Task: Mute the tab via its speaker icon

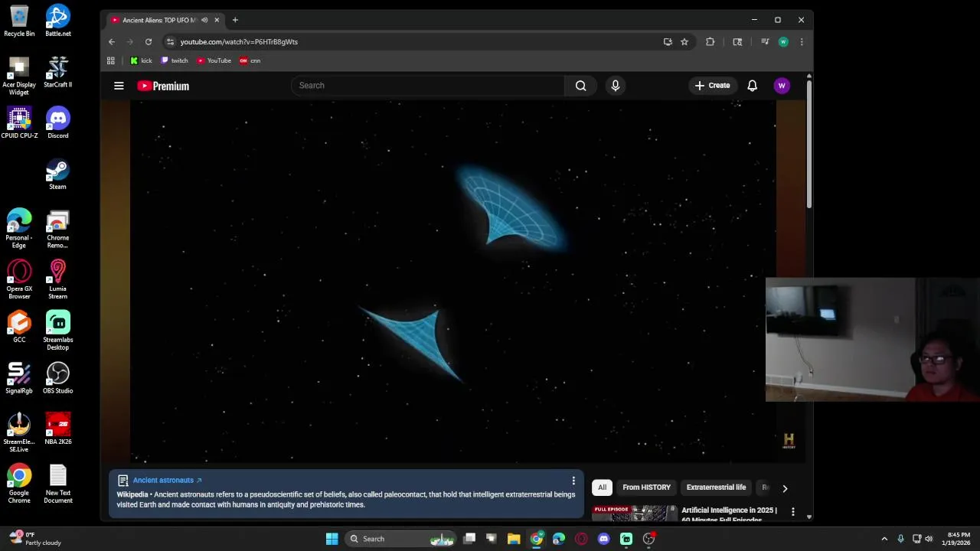Action: pos(204,20)
